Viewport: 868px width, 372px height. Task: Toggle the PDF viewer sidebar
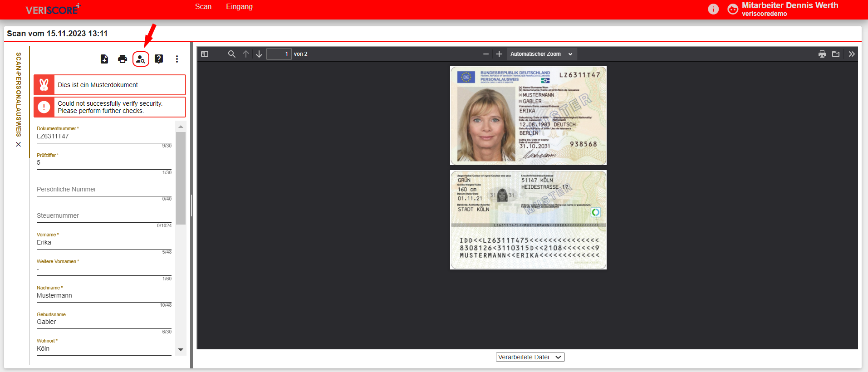point(205,54)
